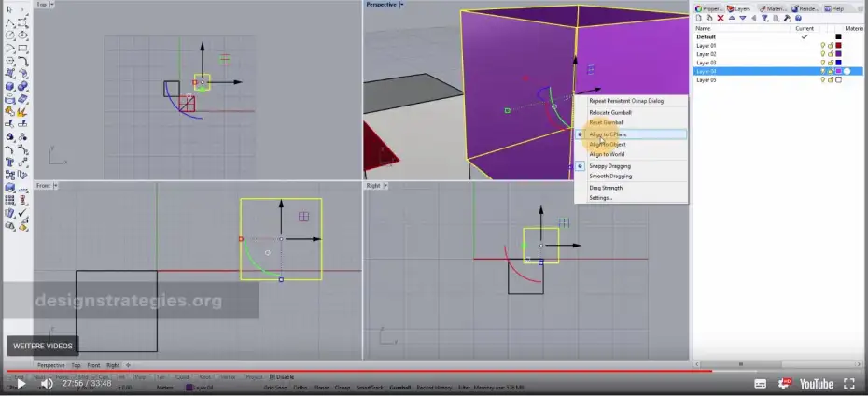Image resolution: width=868 pixels, height=396 pixels.
Task: Click the red color swatch of Layer 01
Action: pyautogui.click(x=839, y=46)
